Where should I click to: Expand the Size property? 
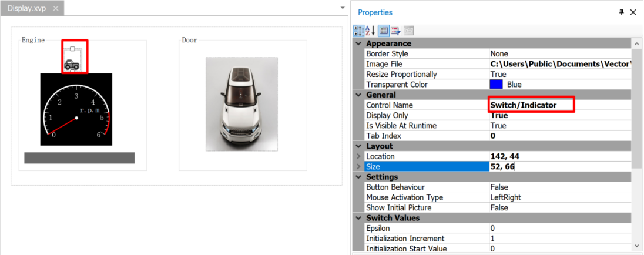pos(358,167)
